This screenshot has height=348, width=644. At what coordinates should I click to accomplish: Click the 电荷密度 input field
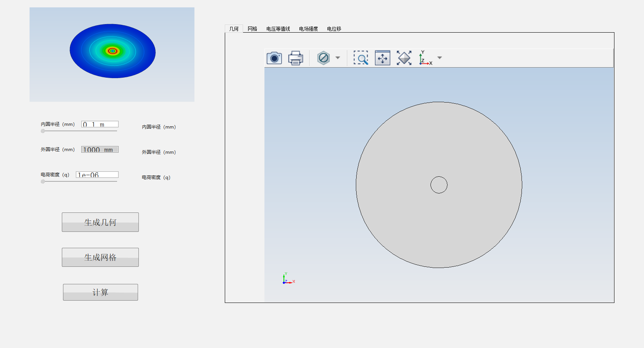pyautogui.click(x=97, y=175)
